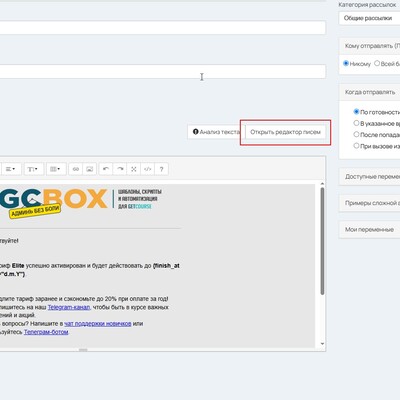Click Открыть редактор писем button
This screenshot has height=400, width=400.
pos(285,132)
